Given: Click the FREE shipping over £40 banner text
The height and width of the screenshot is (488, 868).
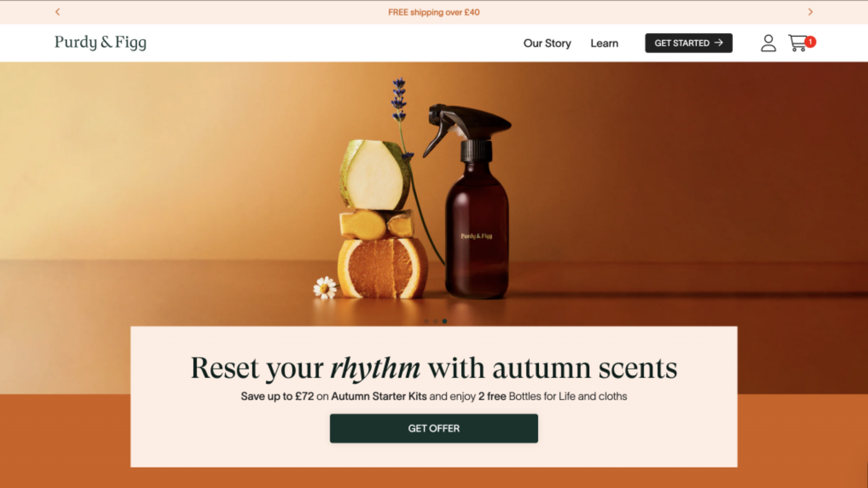Looking at the screenshot, I should (x=434, y=12).
